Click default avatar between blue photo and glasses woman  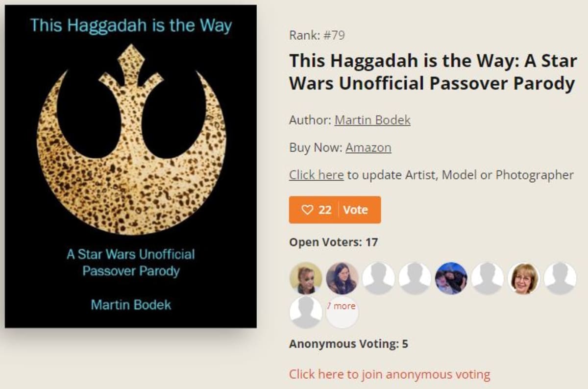487,278
